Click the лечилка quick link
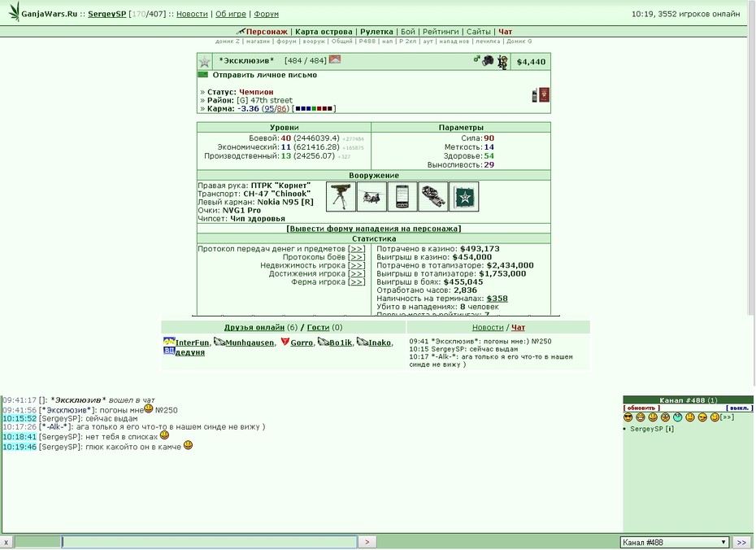The height and width of the screenshot is (550, 756). pyautogui.click(x=488, y=41)
